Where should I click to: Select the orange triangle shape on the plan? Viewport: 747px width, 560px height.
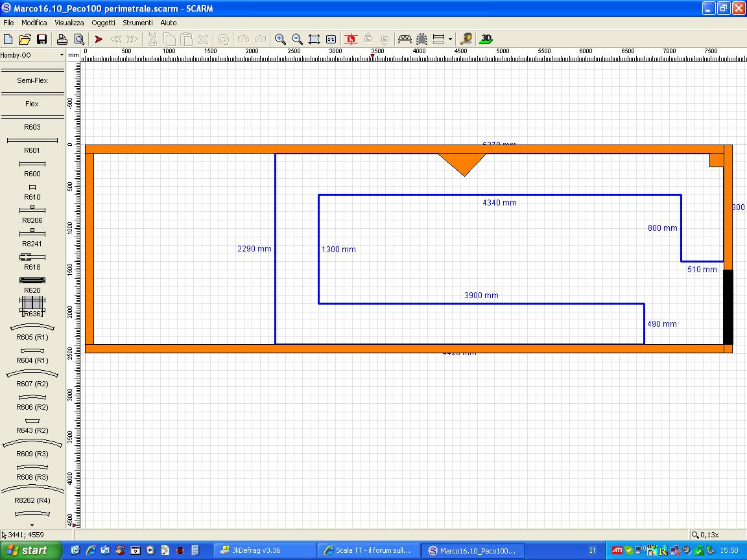pos(462,162)
